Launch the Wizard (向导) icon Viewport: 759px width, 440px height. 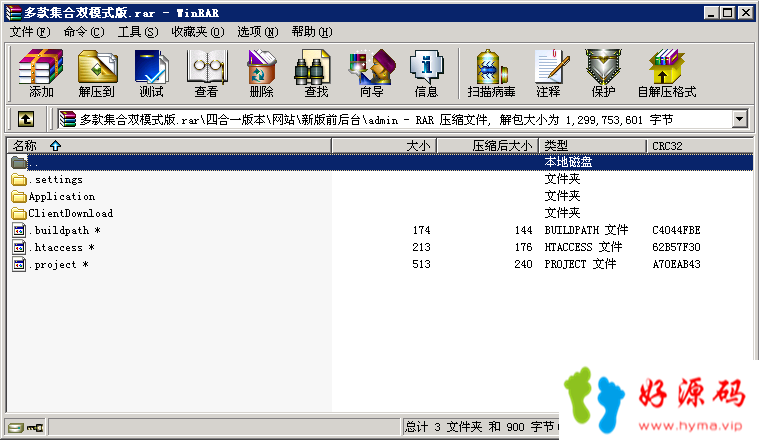[372, 73]
